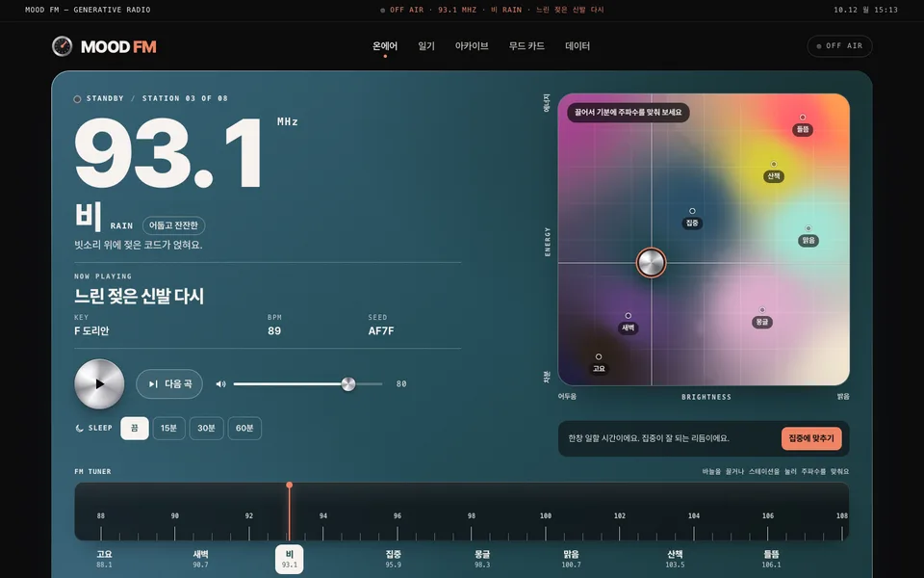The width and height of the screenshot is (924, 578).
Task: Select the 맑음 point on mood map
Action: pos(808,236)
